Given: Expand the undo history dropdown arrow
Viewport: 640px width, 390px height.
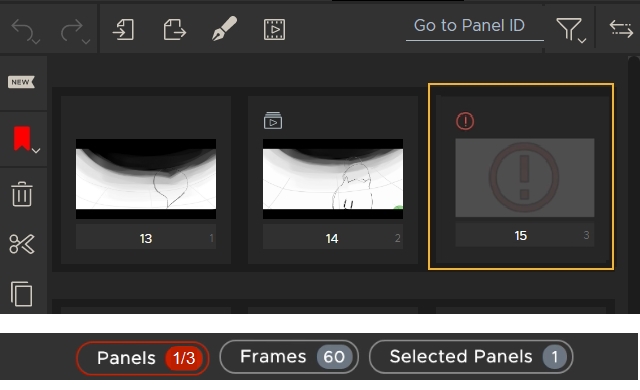Looking at the screenshot, I should coord(36,42).
